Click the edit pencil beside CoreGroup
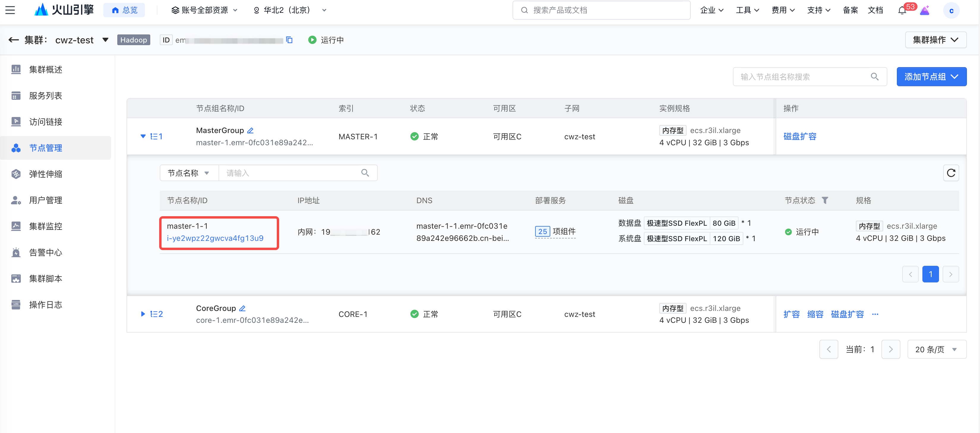 pos(242,308)
